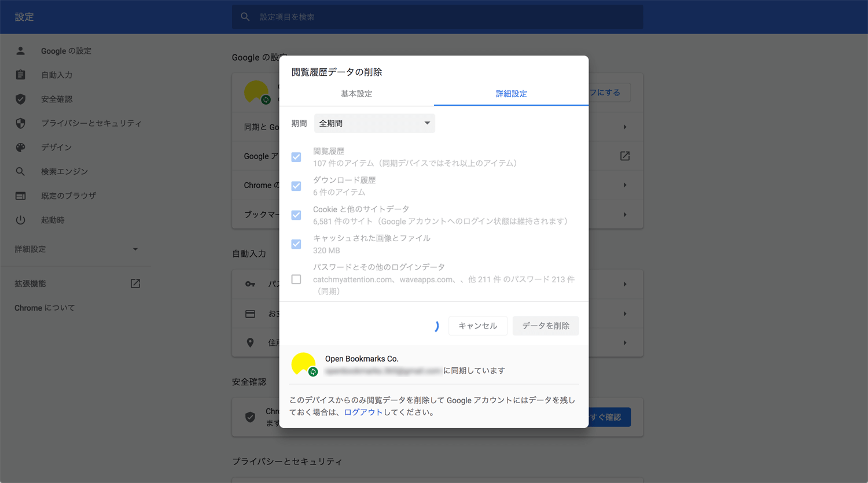868x483 pixels.
Task: Click the 320 MB cache size text
Action: click(326, 250)
